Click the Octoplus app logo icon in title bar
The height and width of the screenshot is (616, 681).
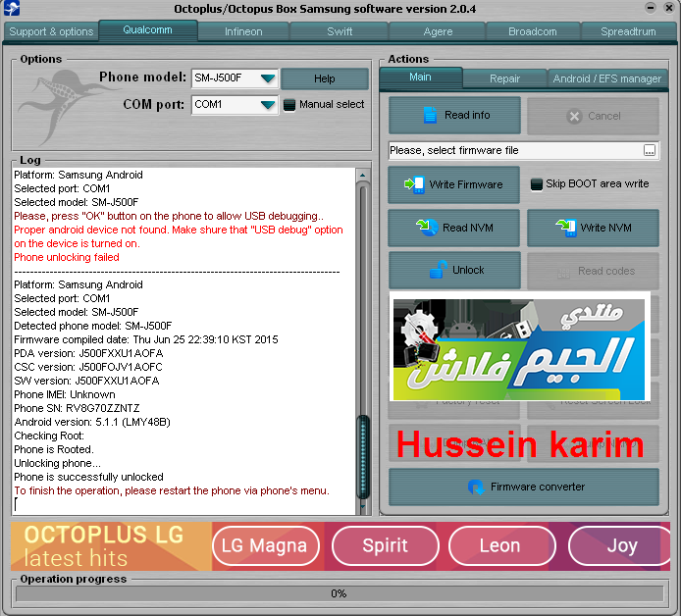[x=12, y=8]
